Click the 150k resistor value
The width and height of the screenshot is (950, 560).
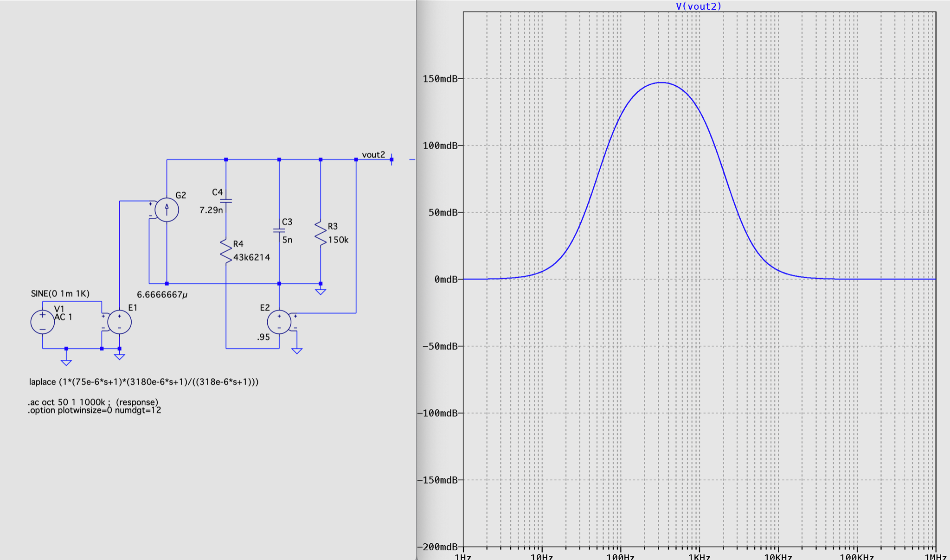[x=338, y=240]
